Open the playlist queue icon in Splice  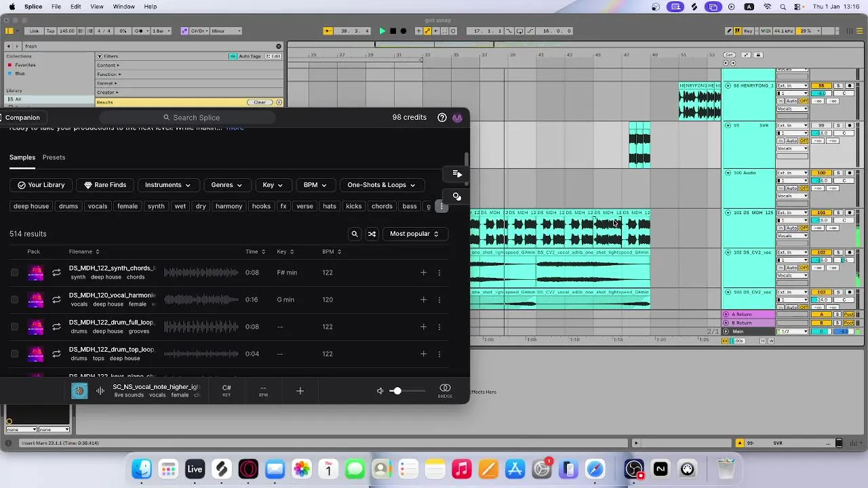pos(457,174)
